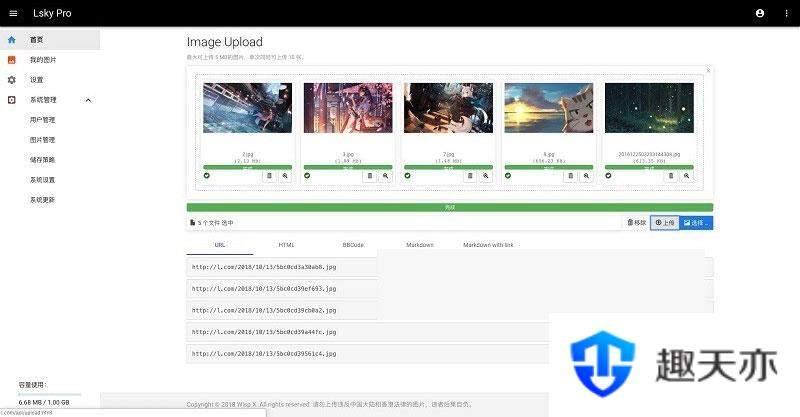Click the gear settings (设置) icon
The image size is (800, 417).
[12, 80]
